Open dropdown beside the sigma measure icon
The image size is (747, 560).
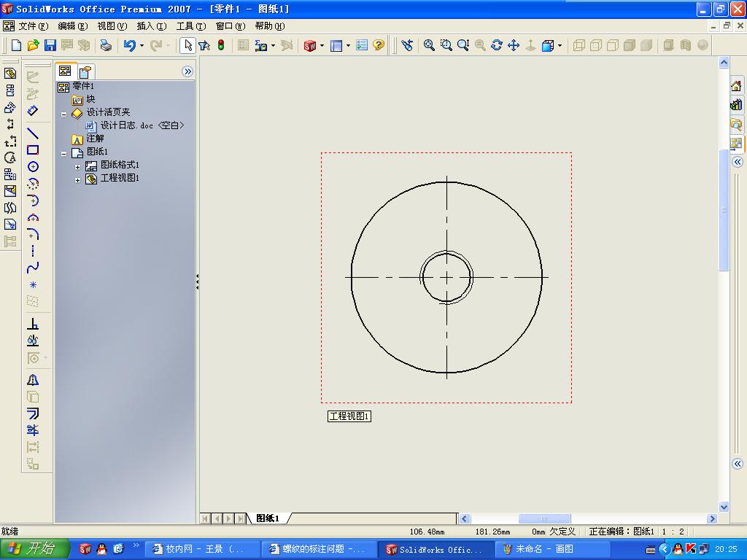click(273, 46)
